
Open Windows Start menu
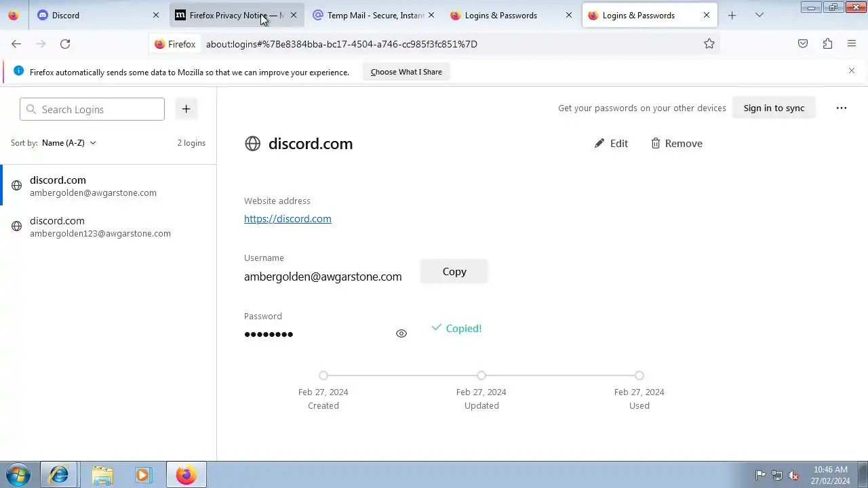click(18, 474)
